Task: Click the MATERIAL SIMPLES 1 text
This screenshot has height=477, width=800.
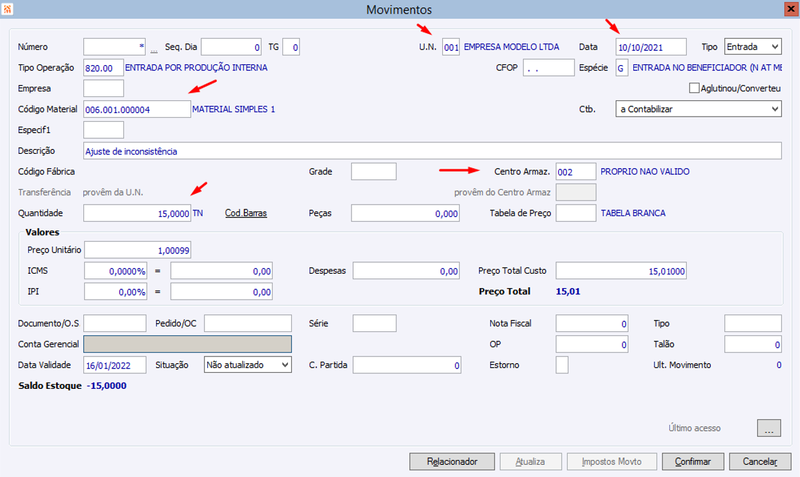Action: (234, 109)
